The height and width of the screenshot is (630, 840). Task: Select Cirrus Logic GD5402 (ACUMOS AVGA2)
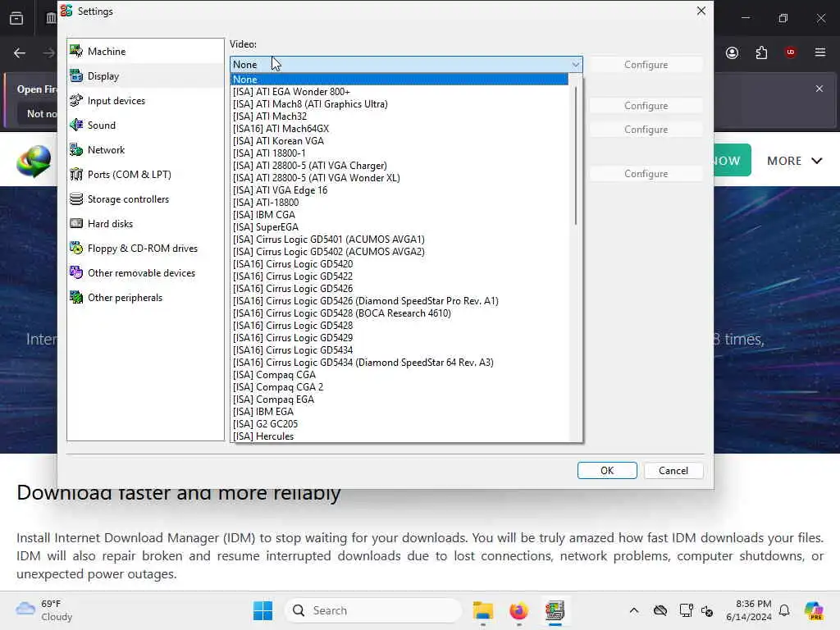(399, 252)
